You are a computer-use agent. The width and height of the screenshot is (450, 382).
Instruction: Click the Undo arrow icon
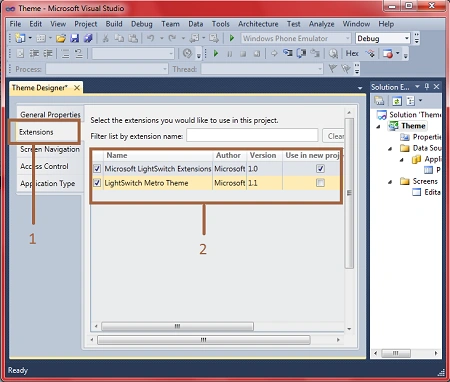(x=151, y=38)
